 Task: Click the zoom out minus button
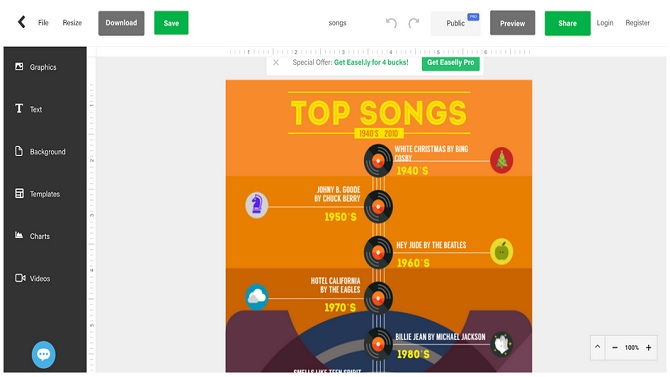pos(614,348)
